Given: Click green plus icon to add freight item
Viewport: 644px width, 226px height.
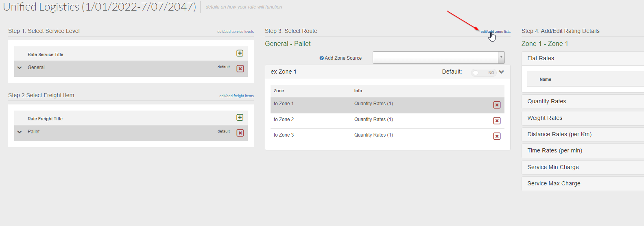Looking at the screenshot, I should 240,117.
